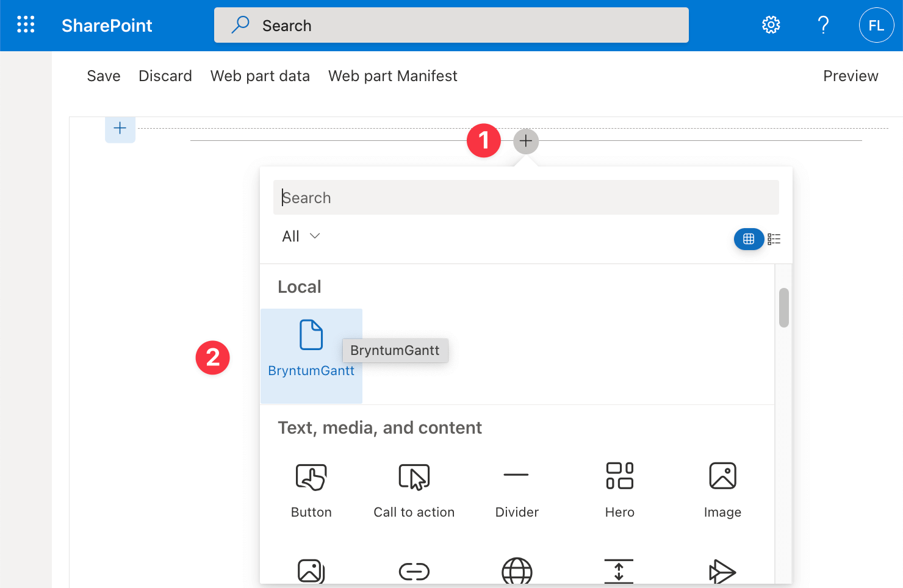Open the help question mark
The width and height of the screenshot is (903, 588).
click(823, 25)
